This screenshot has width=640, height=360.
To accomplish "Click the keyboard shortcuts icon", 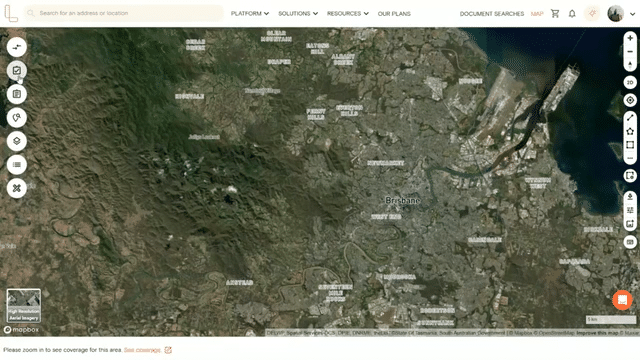I will pyautogui.click(x=630, y=242).
